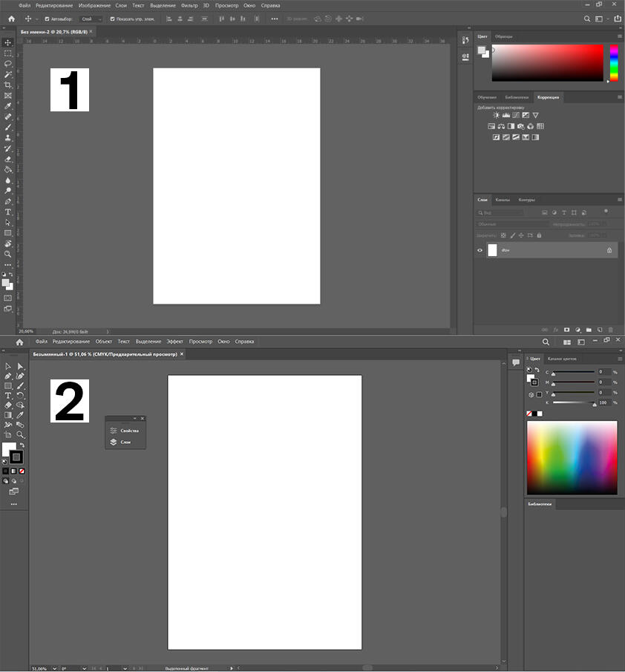Add a Photo Filter adjustment in Photoshop
This screenshot has width=625, height=672.
521,126
